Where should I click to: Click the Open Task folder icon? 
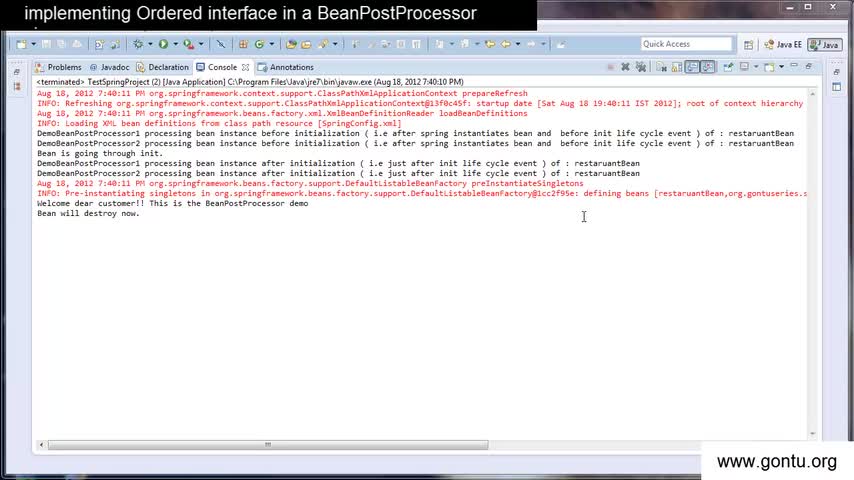click(306, 44)
